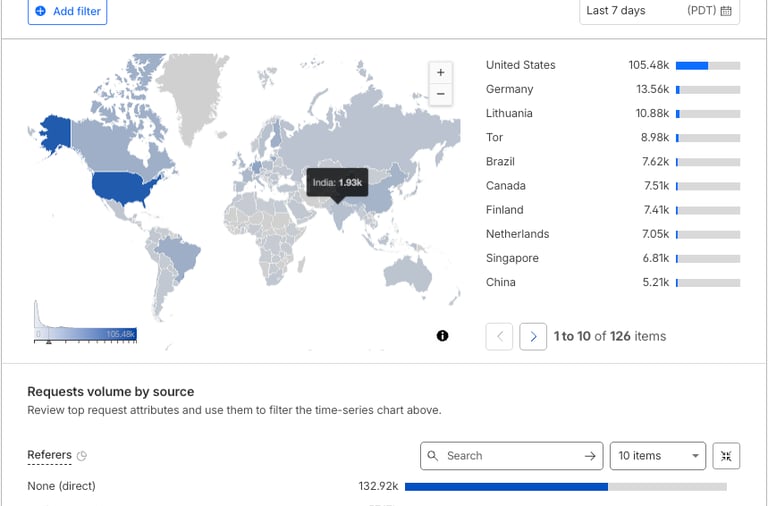
Task: Open the Last 7 days date range picker
Action: pyautogui.click(x=659, y=11)
